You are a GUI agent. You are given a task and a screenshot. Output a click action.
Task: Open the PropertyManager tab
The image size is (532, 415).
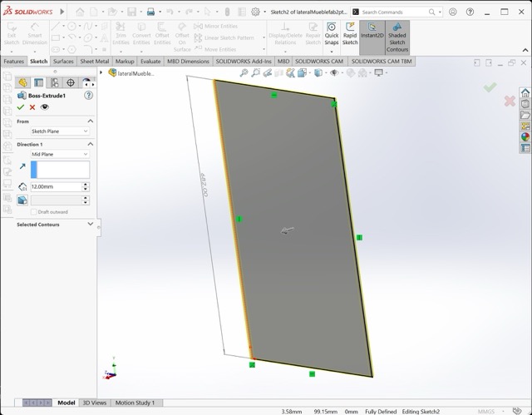pyautogui.click(x=39, y=82)
